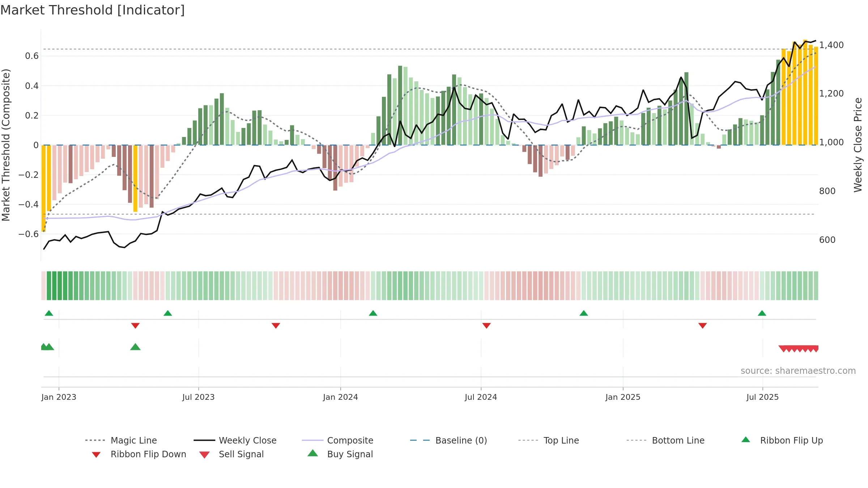Screen dimensions: 868x488
Task: Click the Ribbon Flip Down marker just after Jul 2024
Action: (486, 326)
